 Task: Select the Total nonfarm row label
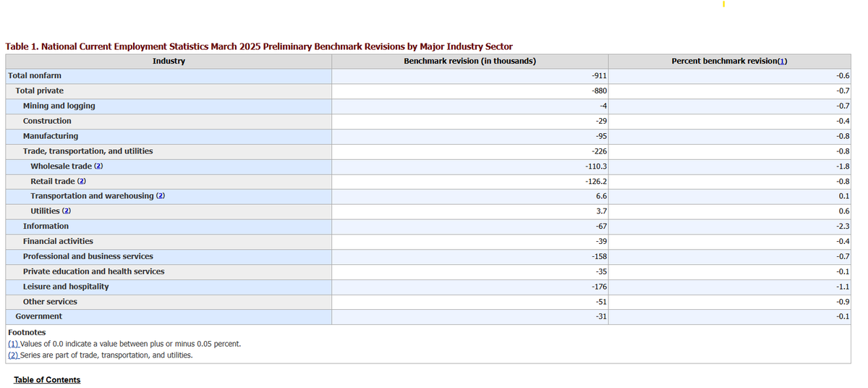(x=35, y=76)
